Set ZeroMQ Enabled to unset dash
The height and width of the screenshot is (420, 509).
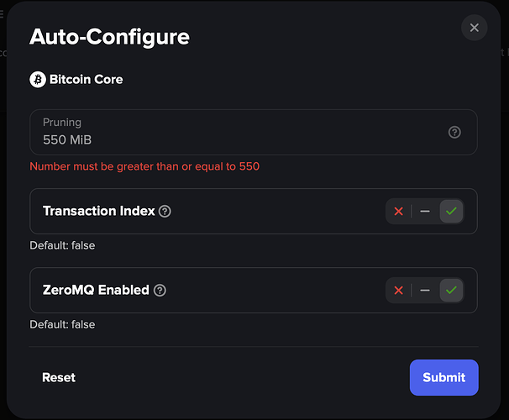(x=425, y=290)
